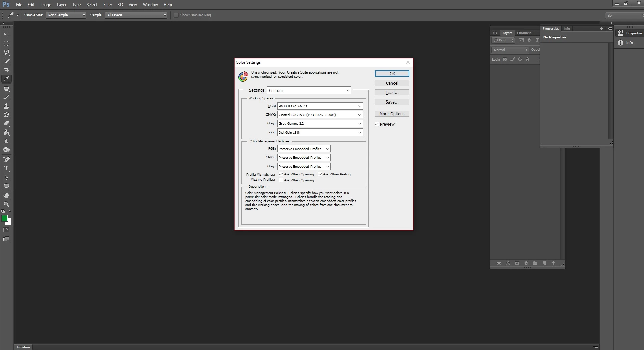
Task: Open Gray color management policy dropdown
Action: click(304, 166)
